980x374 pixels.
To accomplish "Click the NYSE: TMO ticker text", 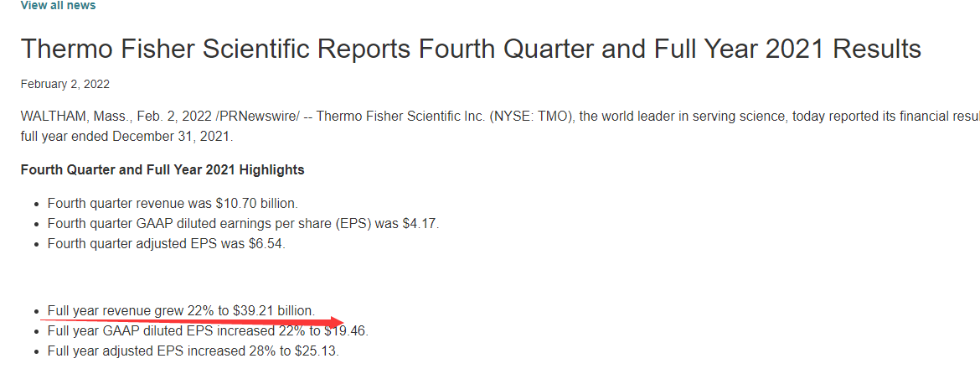I will [x=528, y=116].
